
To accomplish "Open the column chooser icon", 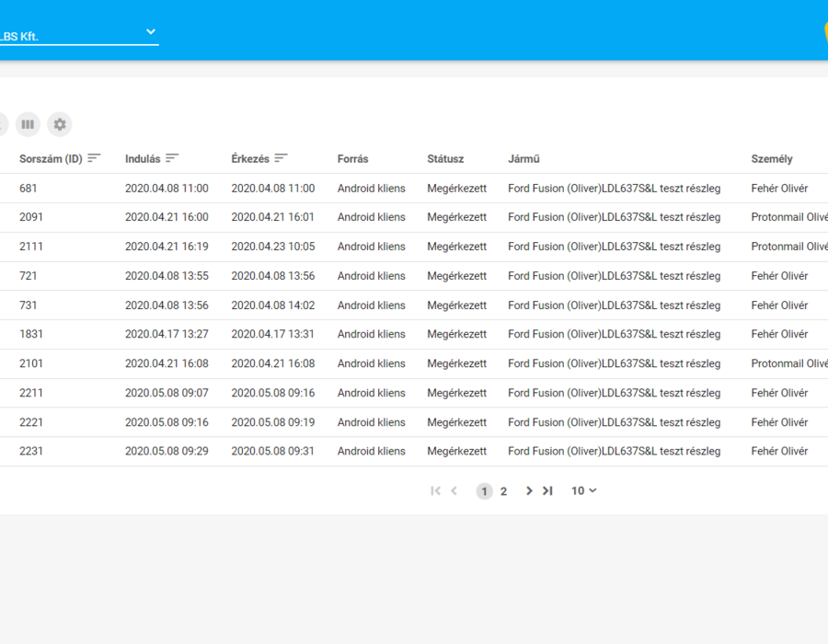I will tap(28, 124).
